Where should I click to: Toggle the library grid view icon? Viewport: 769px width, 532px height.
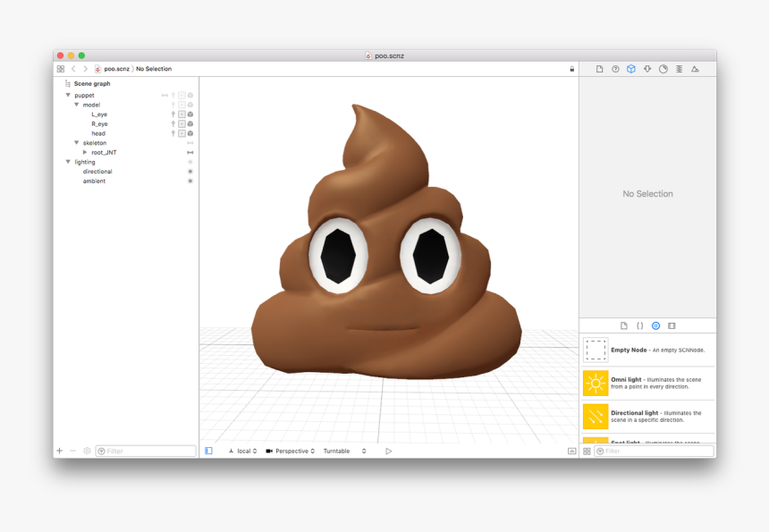point(587,452)
